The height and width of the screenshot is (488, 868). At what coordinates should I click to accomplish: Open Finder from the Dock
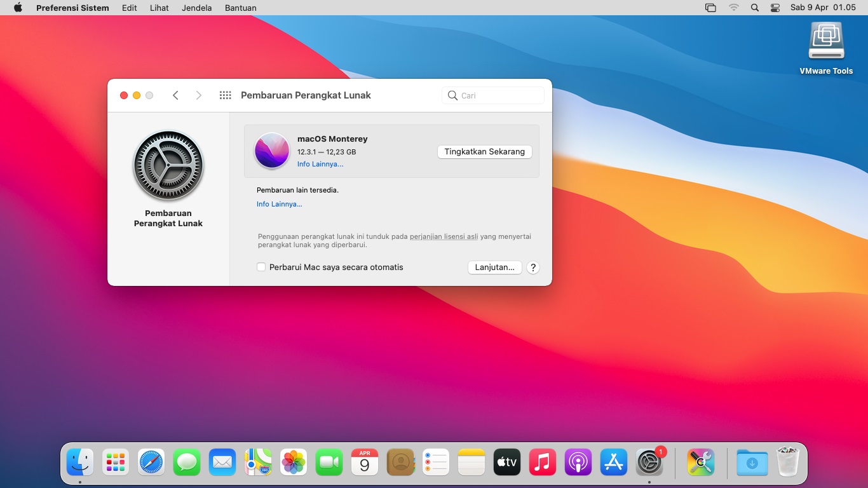coord(80,462)
